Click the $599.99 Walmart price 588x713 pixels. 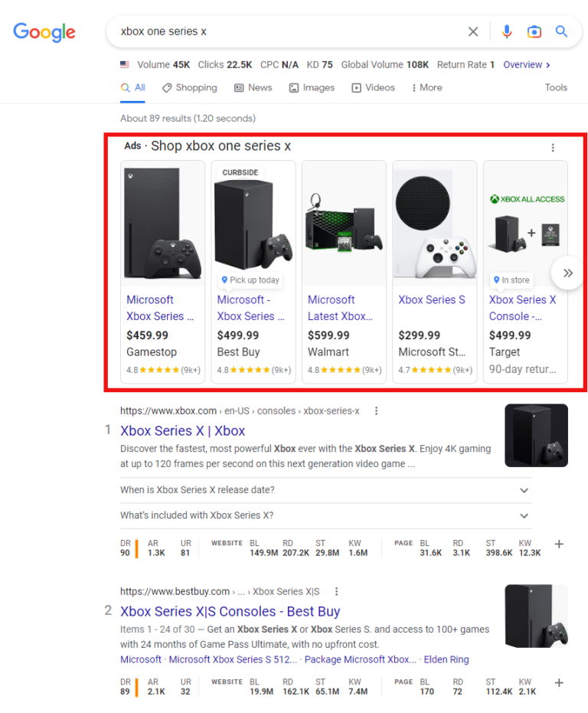point(328,335)
